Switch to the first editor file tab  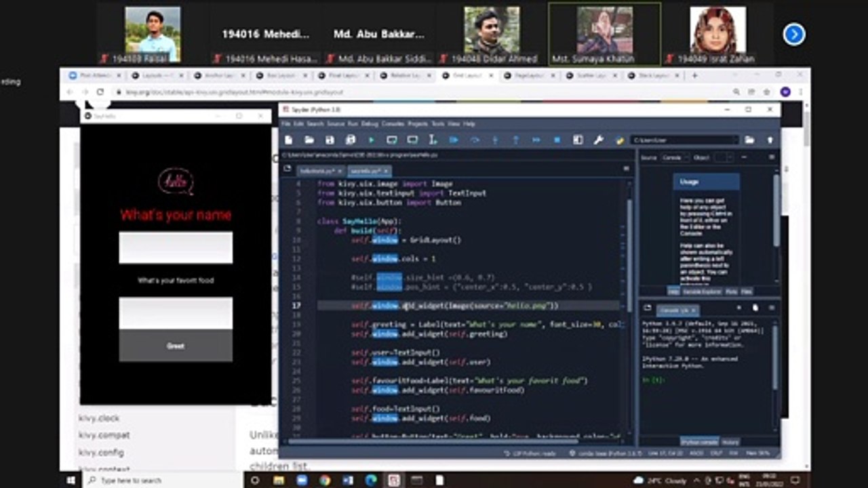point(319,171)
